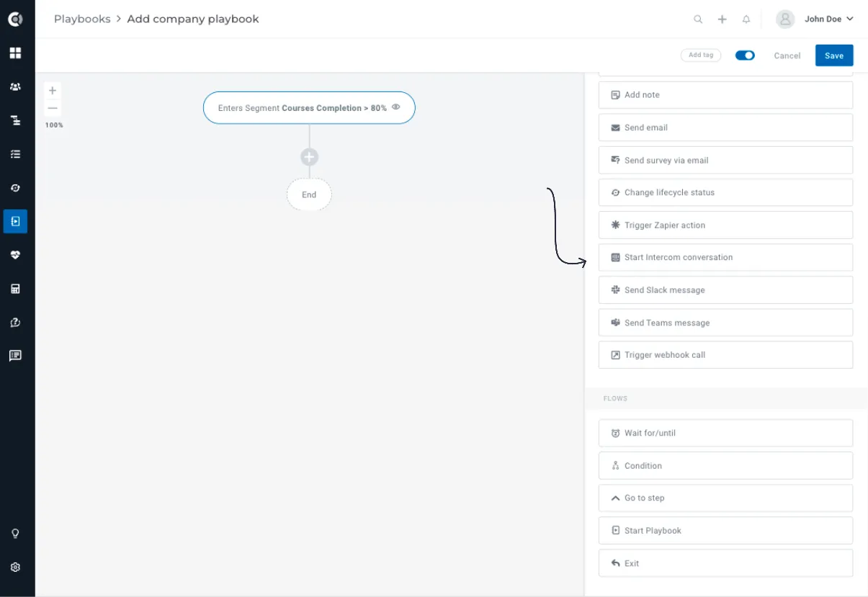Choose the Add note action

725,95
